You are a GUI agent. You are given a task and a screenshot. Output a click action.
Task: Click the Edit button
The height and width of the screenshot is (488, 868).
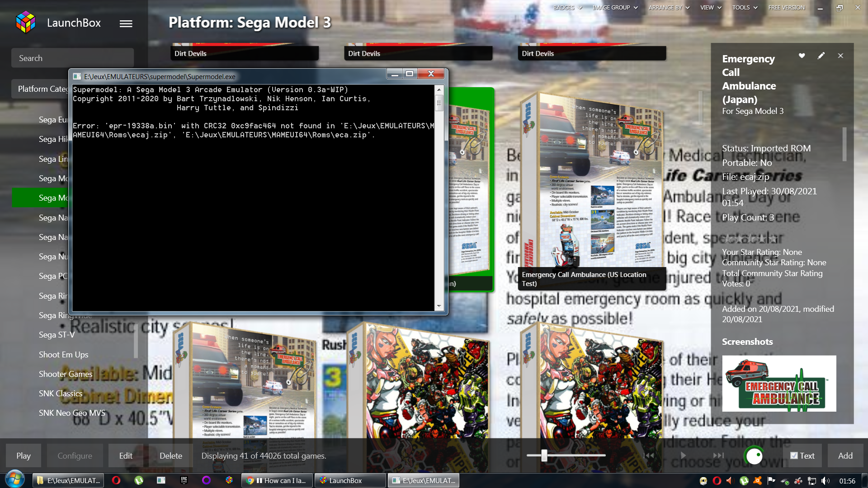[126, 455]
